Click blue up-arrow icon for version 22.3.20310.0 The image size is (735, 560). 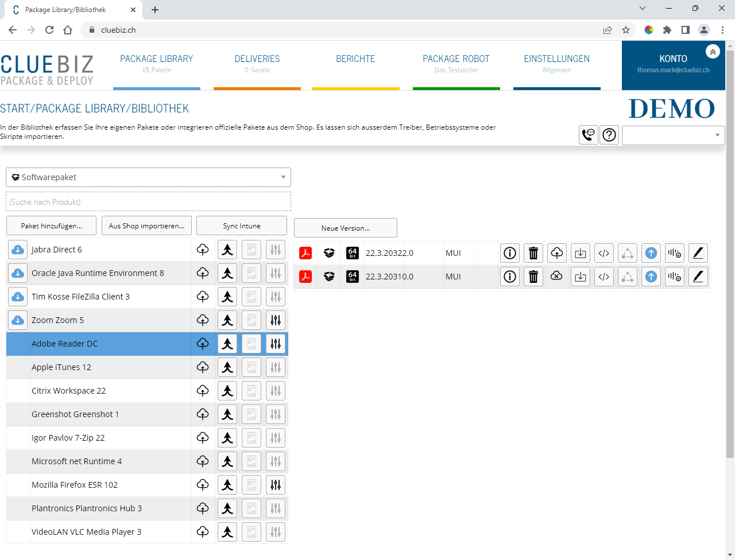[651, 277]
